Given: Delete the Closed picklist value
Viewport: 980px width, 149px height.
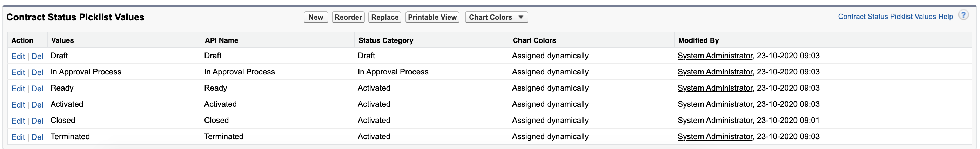Looking at the screenshot, I should [x=37, y=121].
